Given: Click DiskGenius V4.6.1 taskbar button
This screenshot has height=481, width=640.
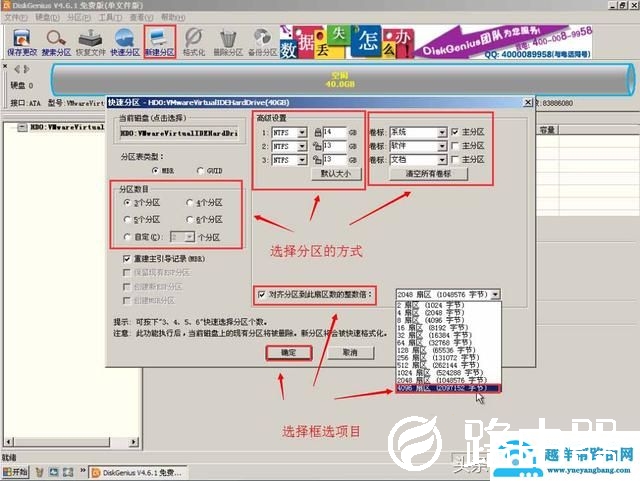Looking at the screenshot, I should click(138, 472).
